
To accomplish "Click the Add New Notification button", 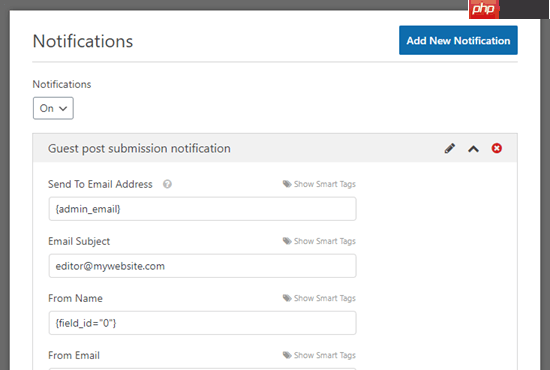I will tap(458, 40).
